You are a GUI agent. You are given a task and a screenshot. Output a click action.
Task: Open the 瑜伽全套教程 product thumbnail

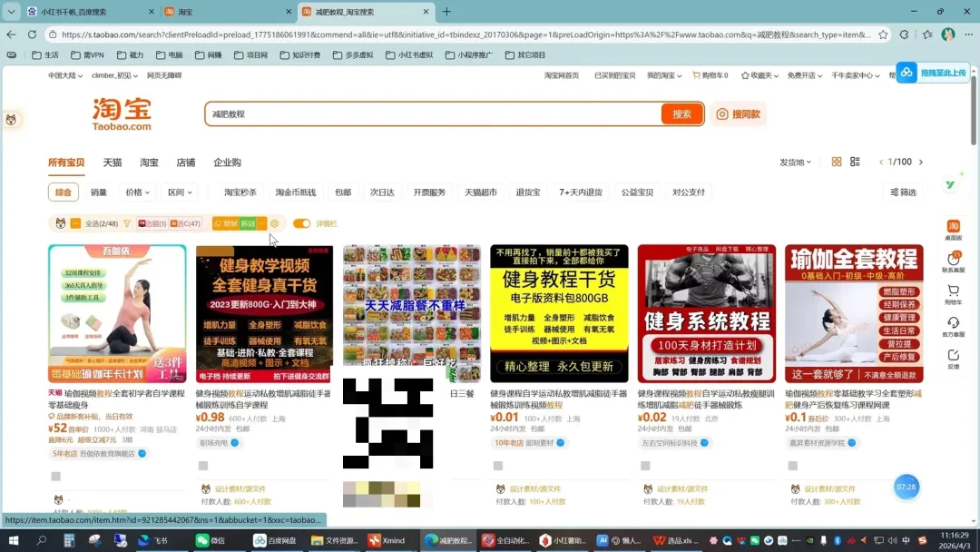(854, 314)
